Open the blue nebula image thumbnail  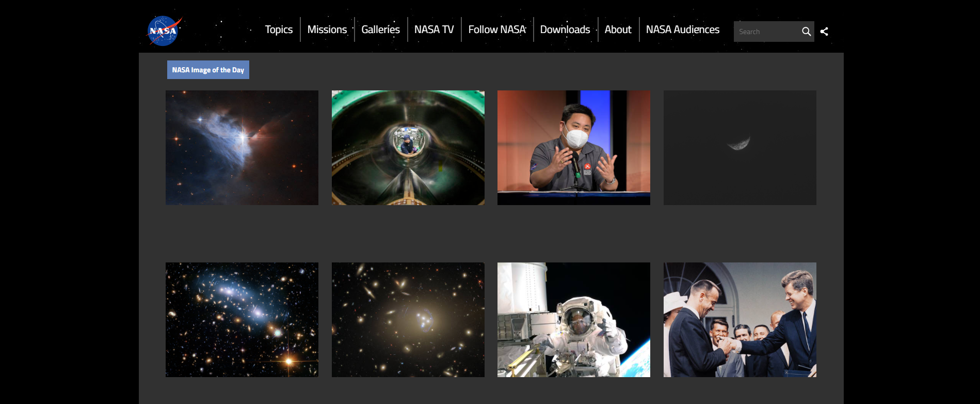click(242, 148)
